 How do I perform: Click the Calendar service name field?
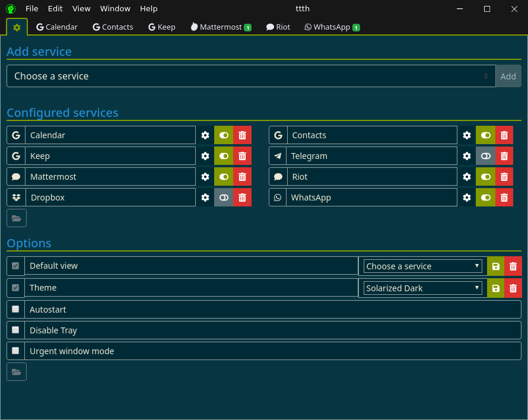[110, 135]
